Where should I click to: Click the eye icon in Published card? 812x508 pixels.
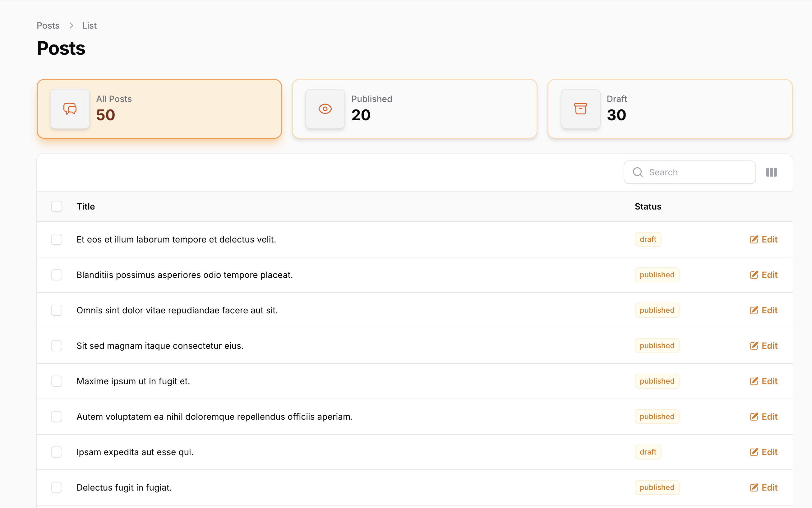click(325, 109)
